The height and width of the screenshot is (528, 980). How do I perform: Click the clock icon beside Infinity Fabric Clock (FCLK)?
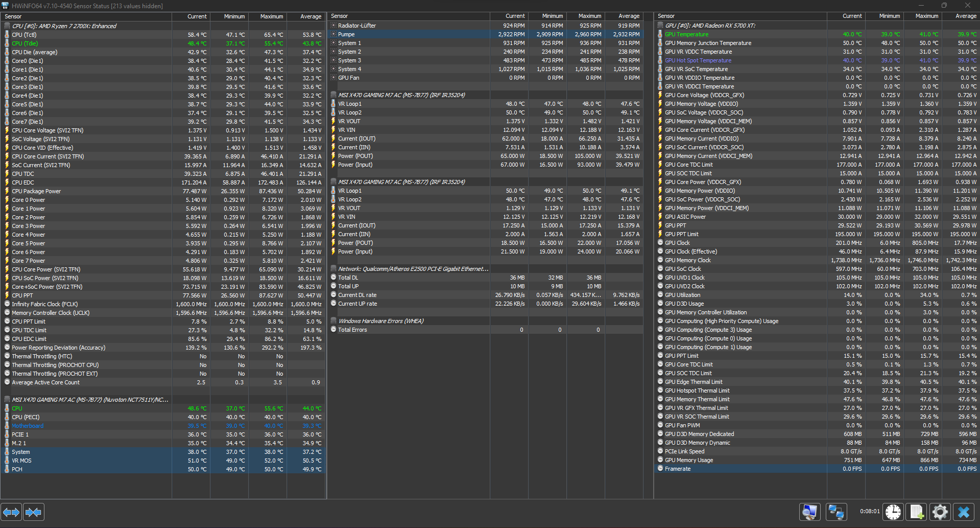pyautogui.click(x=7, y=304)
